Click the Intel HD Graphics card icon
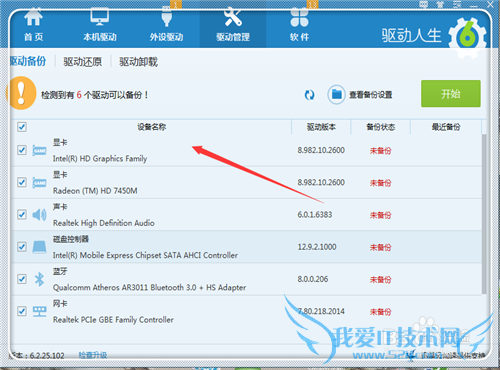 [x=39, y=151]
